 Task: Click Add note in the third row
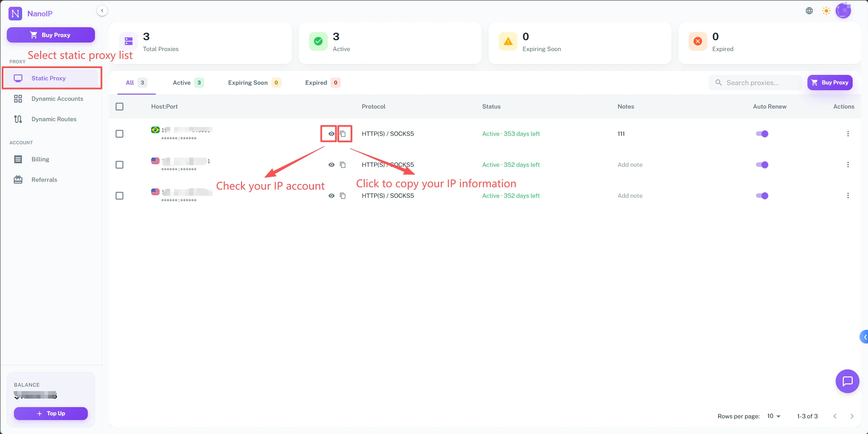pos(630,196)
